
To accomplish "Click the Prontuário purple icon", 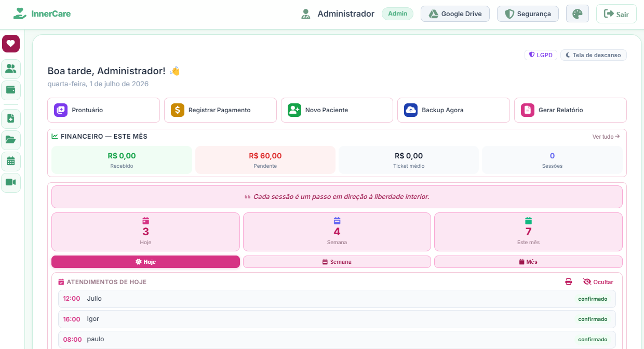I will click(x=61, y=110).
